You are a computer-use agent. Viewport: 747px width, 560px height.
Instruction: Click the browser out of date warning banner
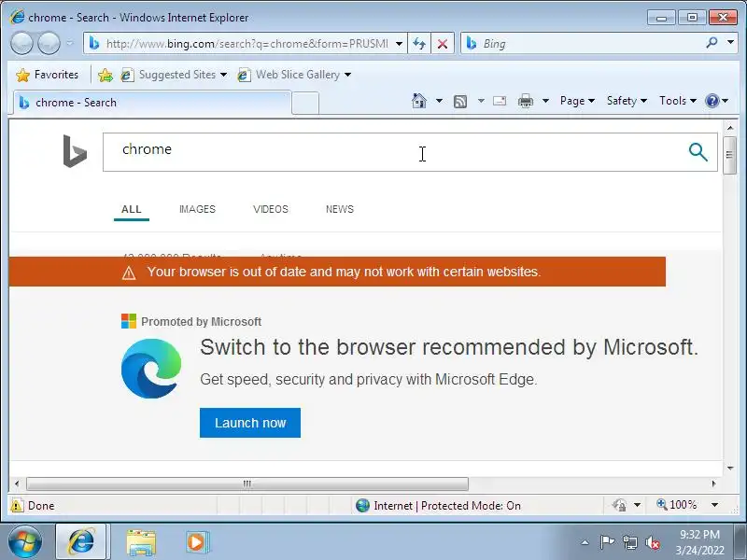coord(337,272)
